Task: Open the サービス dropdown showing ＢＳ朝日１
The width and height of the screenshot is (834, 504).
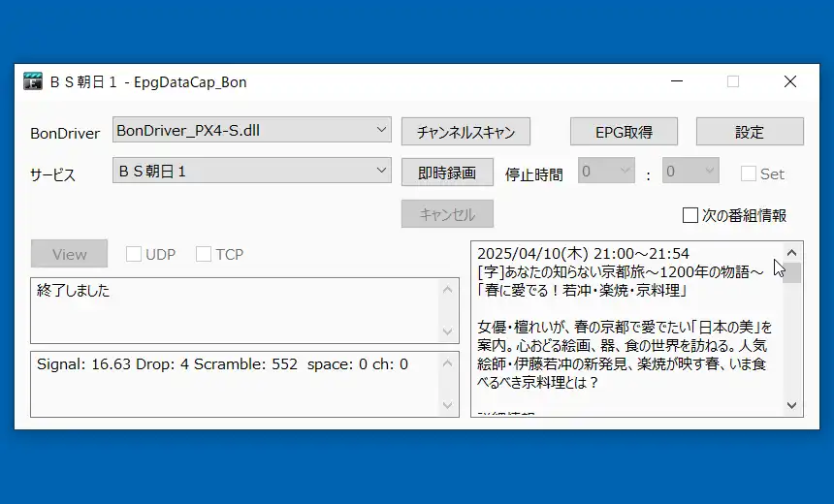Action: 251,171
